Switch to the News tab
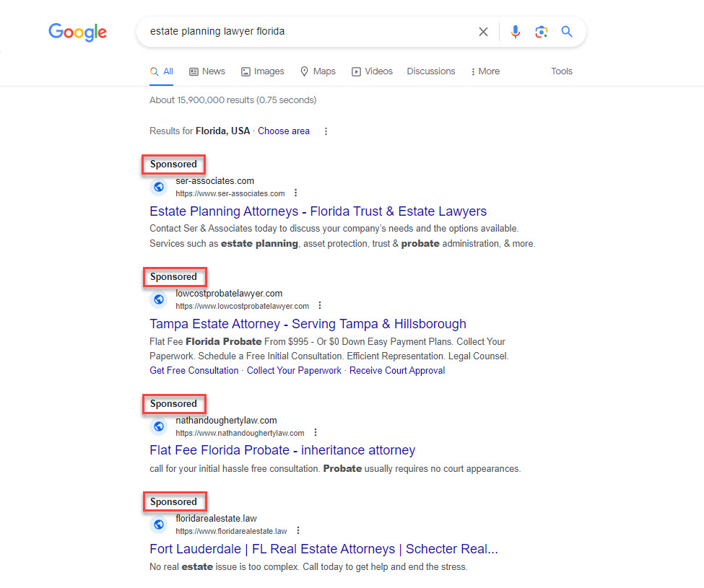 pos(207,71)
